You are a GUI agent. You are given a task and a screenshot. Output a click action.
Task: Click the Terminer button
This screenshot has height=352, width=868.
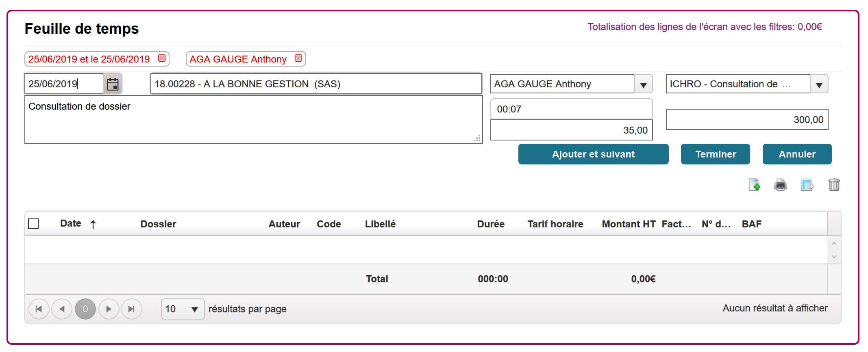click(716, 154)
